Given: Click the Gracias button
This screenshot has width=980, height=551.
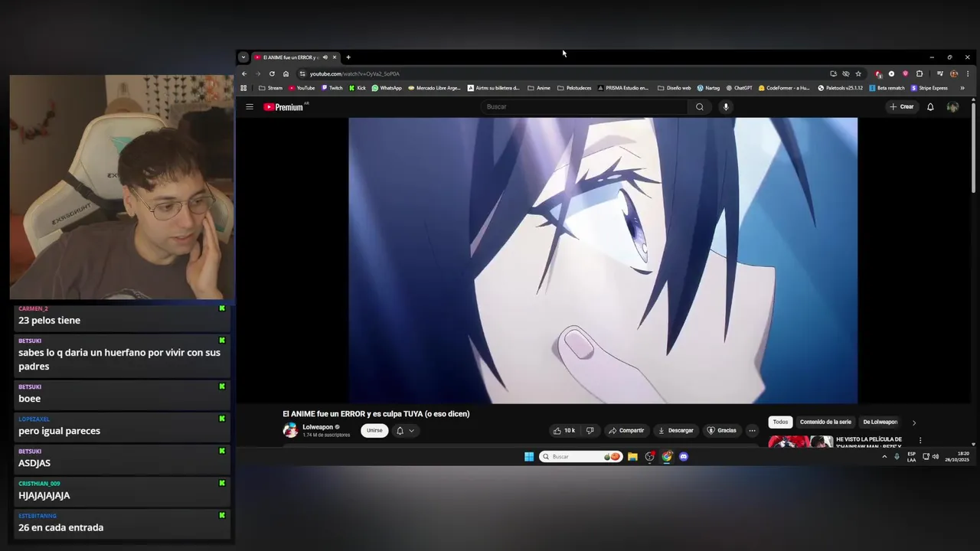Looking at the screenshot, I should click(721, 431).
